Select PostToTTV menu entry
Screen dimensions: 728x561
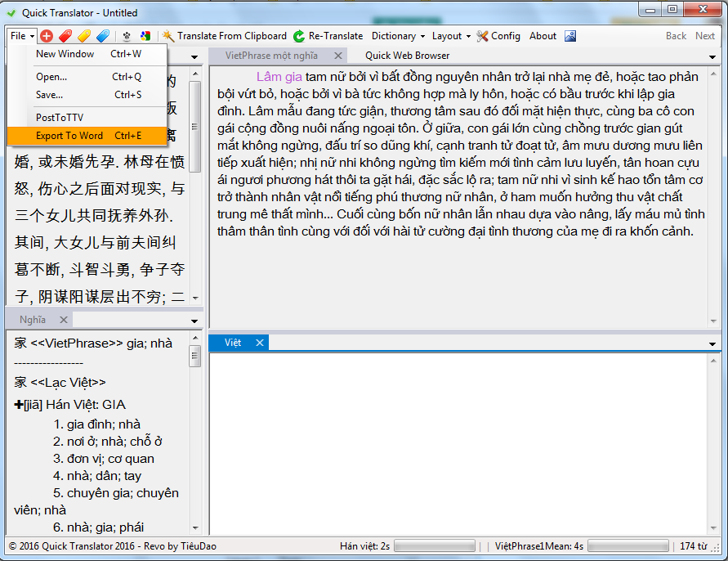[60, 117]
